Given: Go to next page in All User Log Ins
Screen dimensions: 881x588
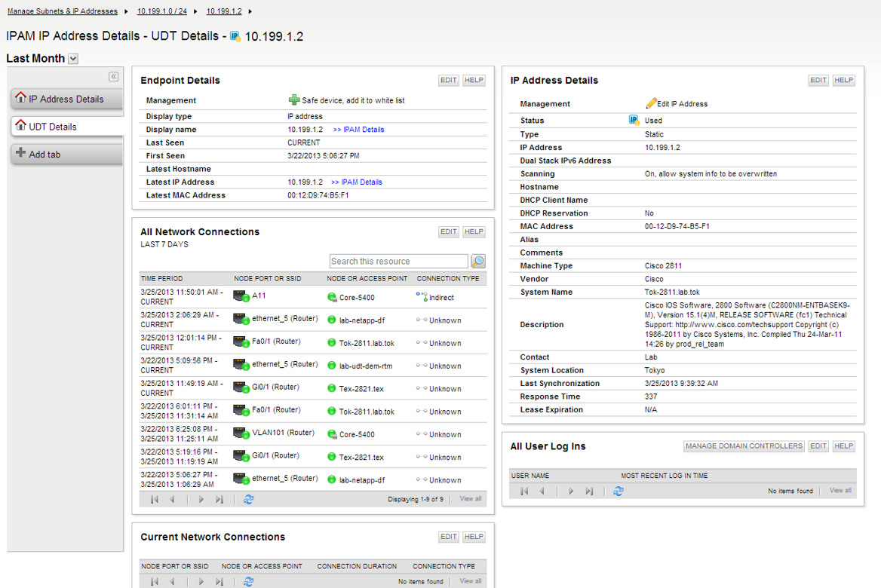Looking at the screenshot, I should (x=571, y=492).
